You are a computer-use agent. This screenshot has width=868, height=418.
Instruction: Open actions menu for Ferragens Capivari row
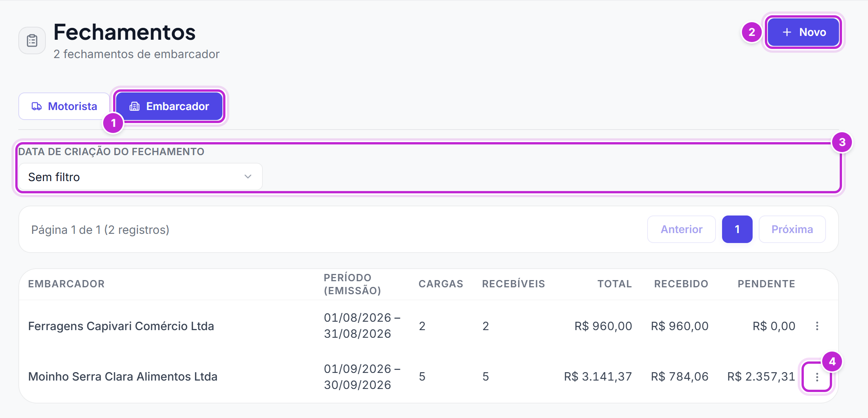coord(817,326)
